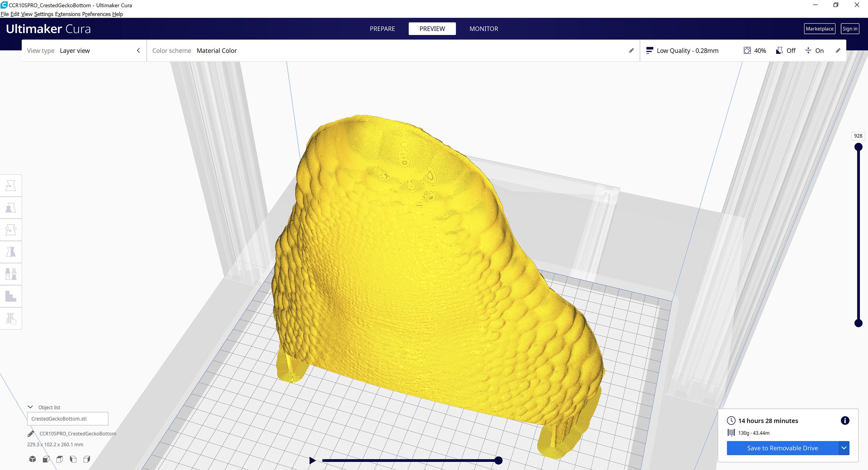Collapse the View type panel with its chevron
Screen dimensions: 868x470
click(x=138, y=50)
